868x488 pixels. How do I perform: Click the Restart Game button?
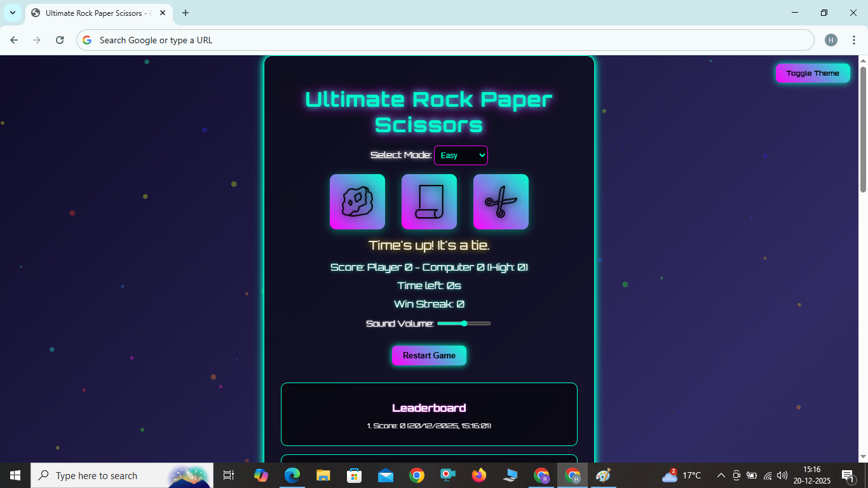click(429, 355)
